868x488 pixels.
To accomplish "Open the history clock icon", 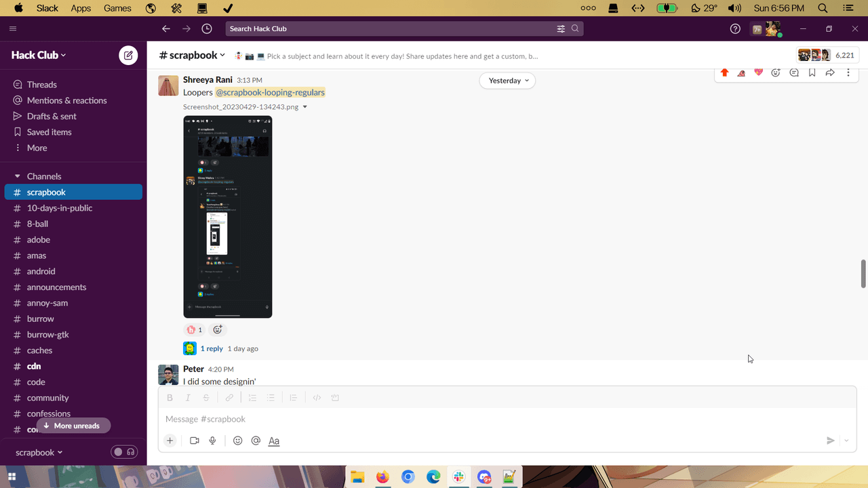I will click(207, 28).
